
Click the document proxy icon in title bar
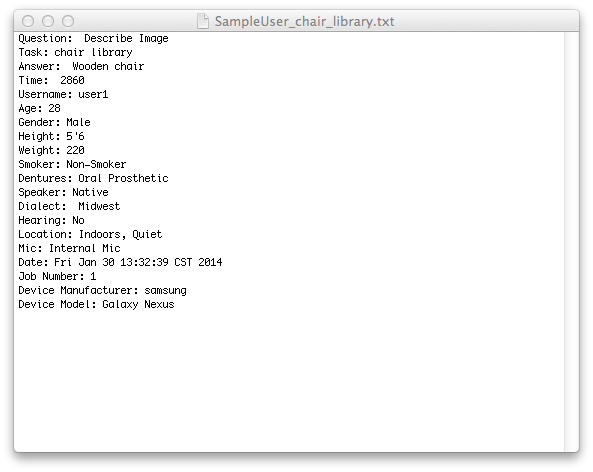coord(203,21)
